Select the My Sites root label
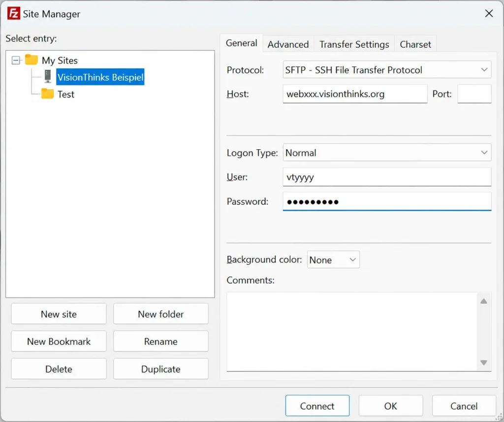 click(60, 61)
